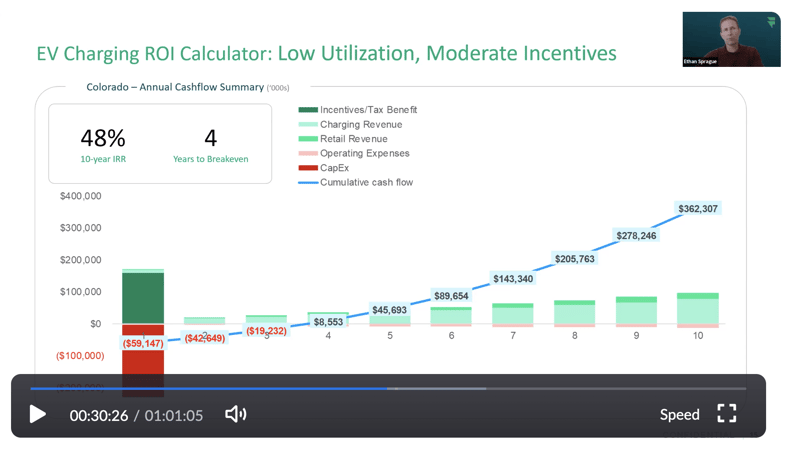Viewport: 800px width, 456px height.
Task: Click the total duration 01:01:05
Action: (x=173, y=416)
